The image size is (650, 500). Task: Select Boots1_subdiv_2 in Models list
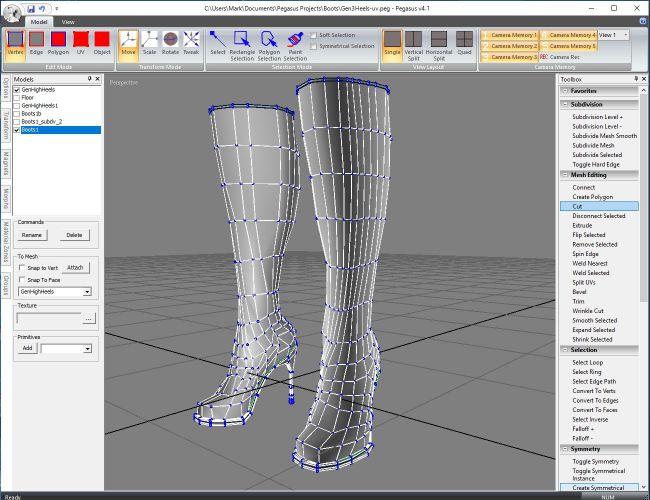(x=42, y=122)
